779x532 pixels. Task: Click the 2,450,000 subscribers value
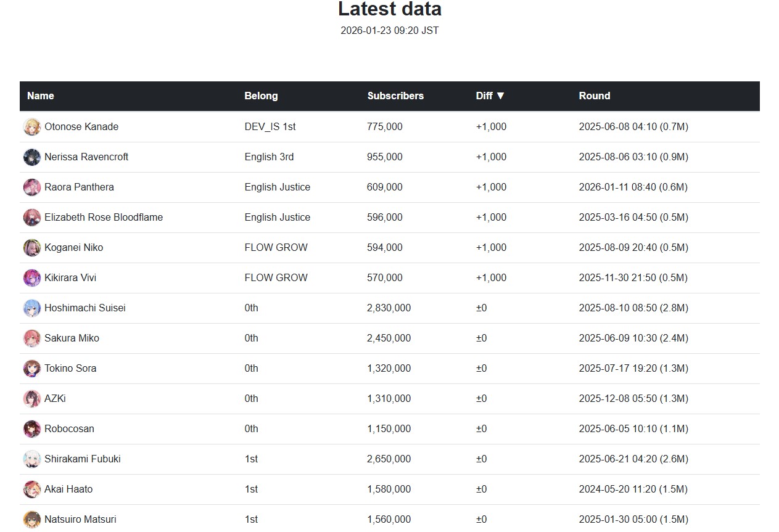[x=389, y=338]
